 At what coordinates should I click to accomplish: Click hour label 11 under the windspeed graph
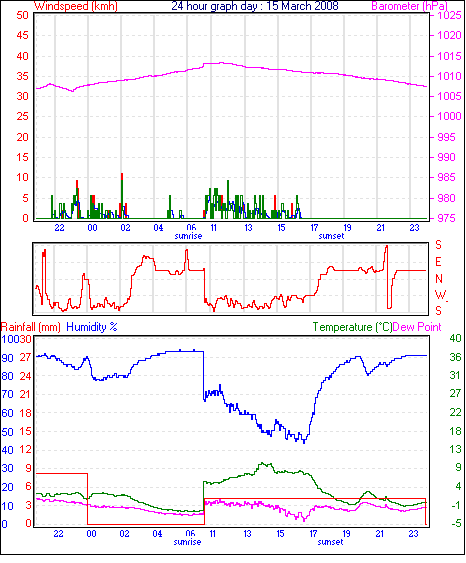pyautogui.click(x=213, y=228)
